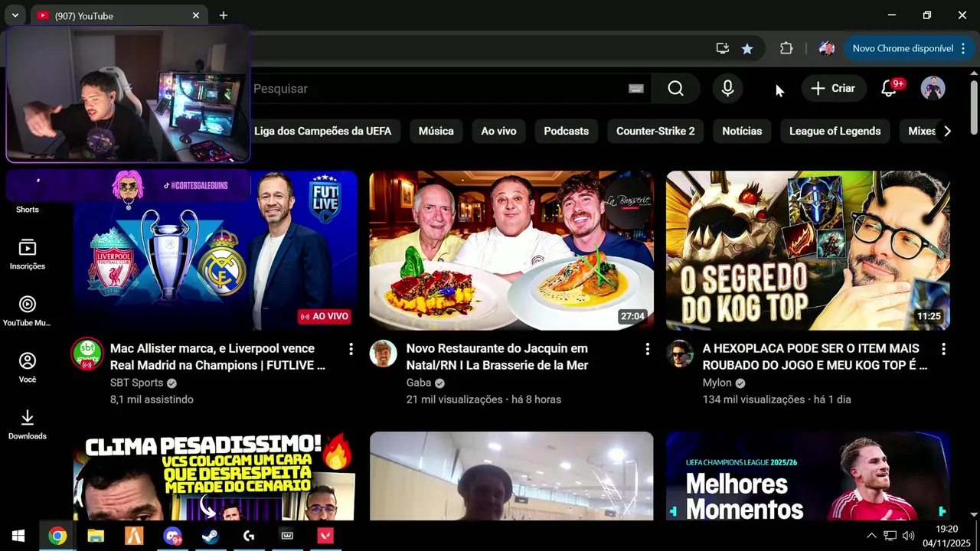Play O Segredo do Kog Top thumbnail
Screen dimensions: 980x551
(808, 250)
